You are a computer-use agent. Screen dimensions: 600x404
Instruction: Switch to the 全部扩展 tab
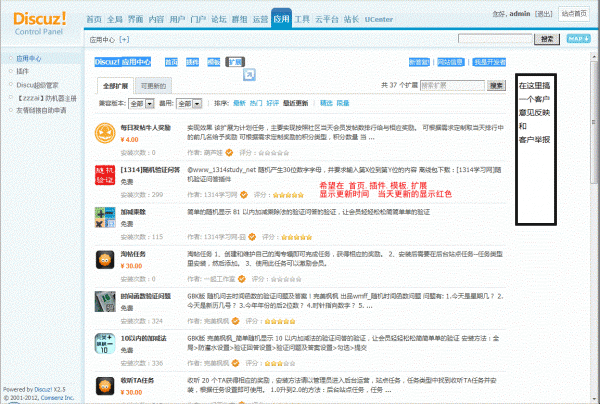(115, 86)
